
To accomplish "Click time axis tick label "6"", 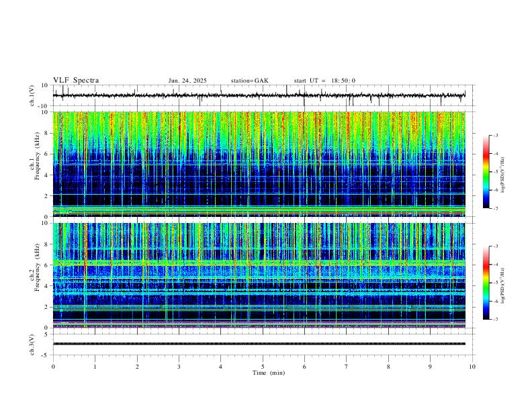I will coord(305,367).
